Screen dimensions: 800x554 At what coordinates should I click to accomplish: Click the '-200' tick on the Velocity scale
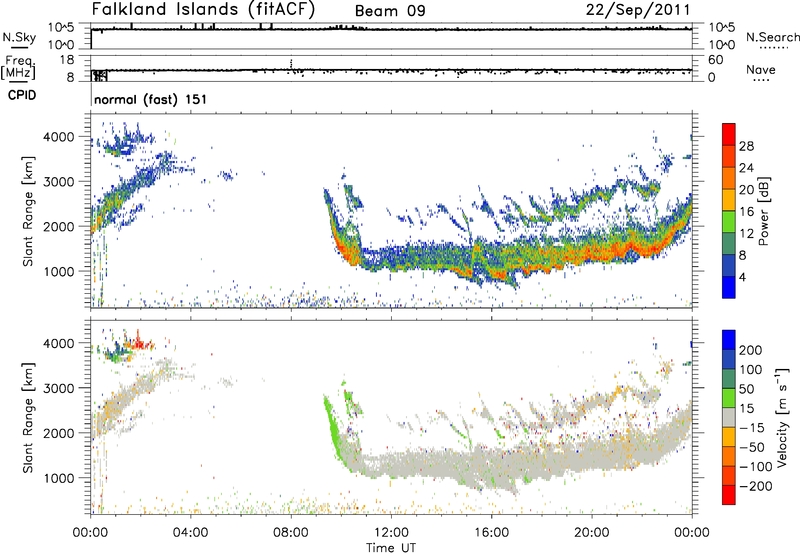click(755, 486)
